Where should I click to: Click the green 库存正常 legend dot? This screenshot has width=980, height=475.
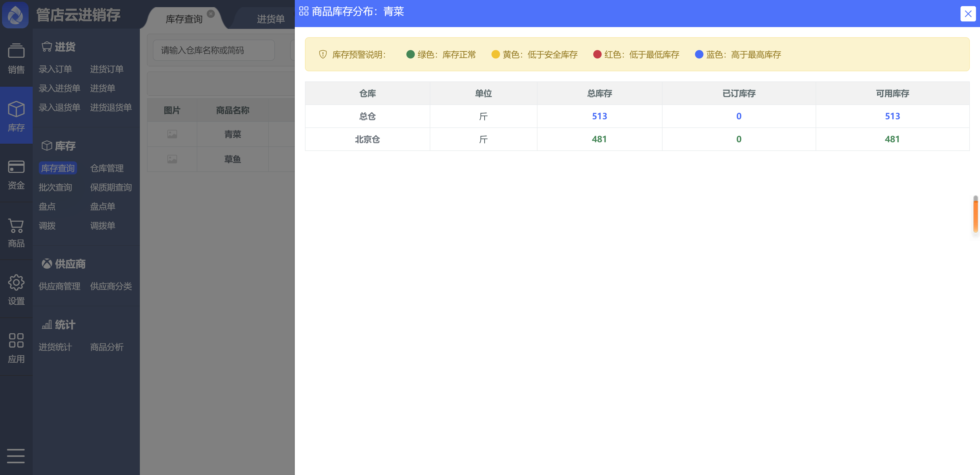click(410, 54)
